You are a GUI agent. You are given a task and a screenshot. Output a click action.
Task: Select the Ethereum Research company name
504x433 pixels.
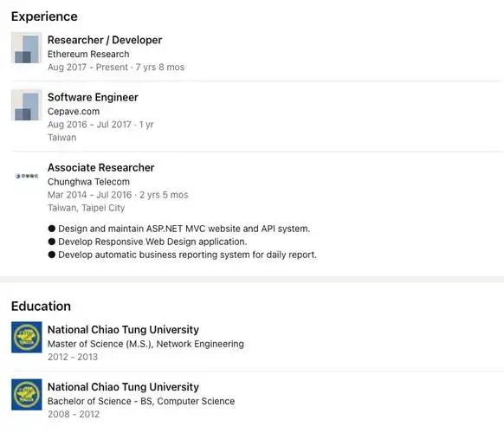(x=88, y=54)
